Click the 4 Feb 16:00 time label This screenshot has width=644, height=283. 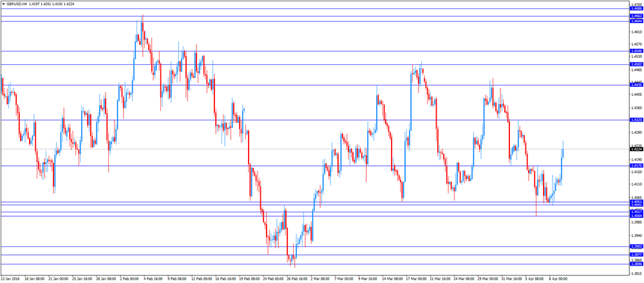[x=153, y=278]
